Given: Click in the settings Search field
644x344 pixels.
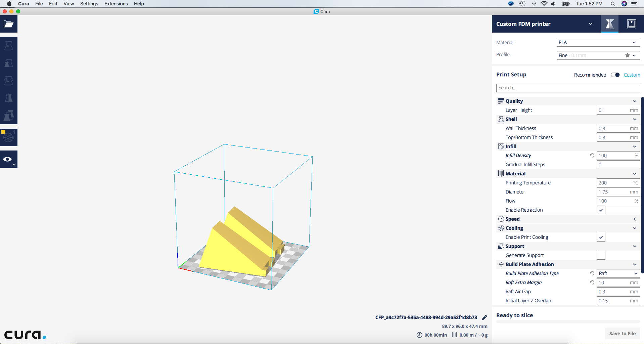Looking at the screenshot, I should tap(568, 88).
